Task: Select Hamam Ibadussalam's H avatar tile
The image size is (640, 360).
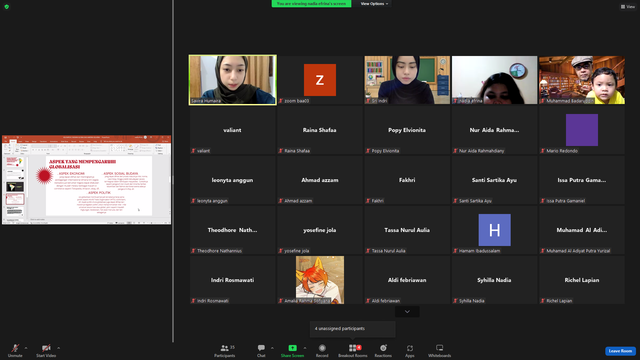Action: (x=494, y=230)
